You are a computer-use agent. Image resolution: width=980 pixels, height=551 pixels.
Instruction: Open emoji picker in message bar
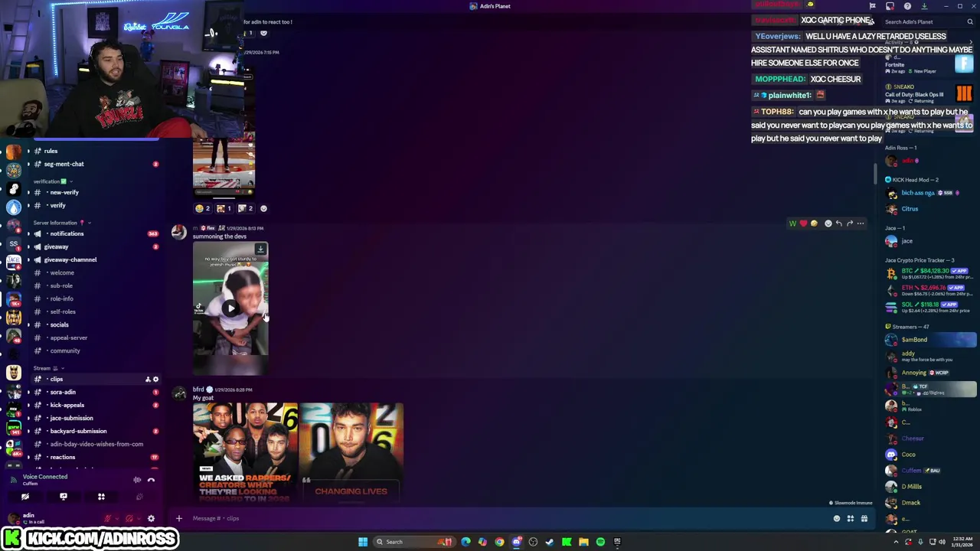pos(837,518)
